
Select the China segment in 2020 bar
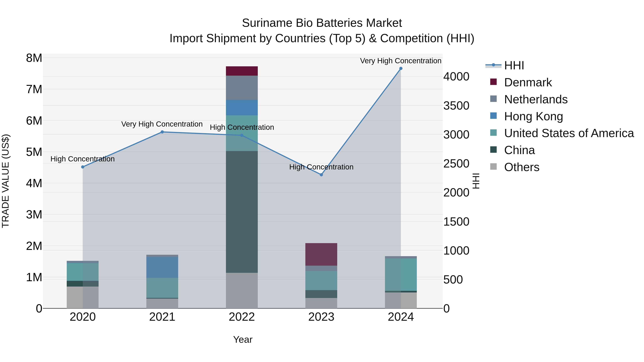[x=83, y=284]
